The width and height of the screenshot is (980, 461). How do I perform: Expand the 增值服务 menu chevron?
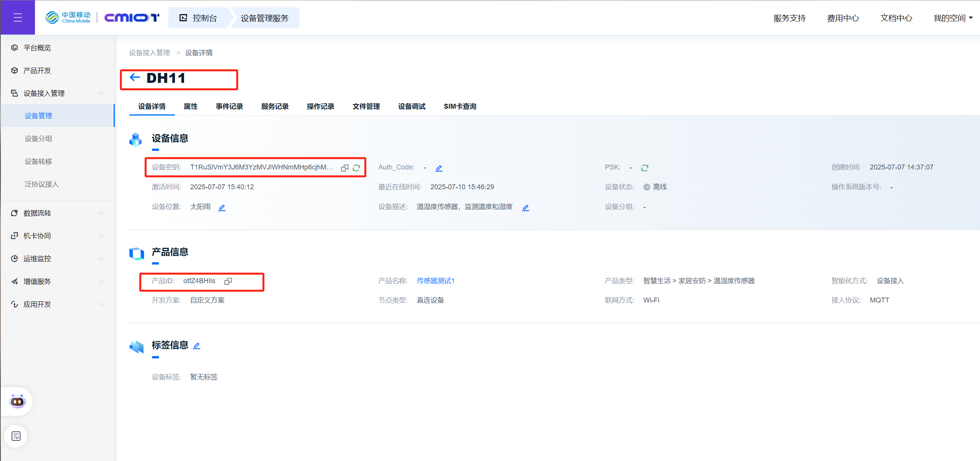pyautogui.click(x=101, y=282)
